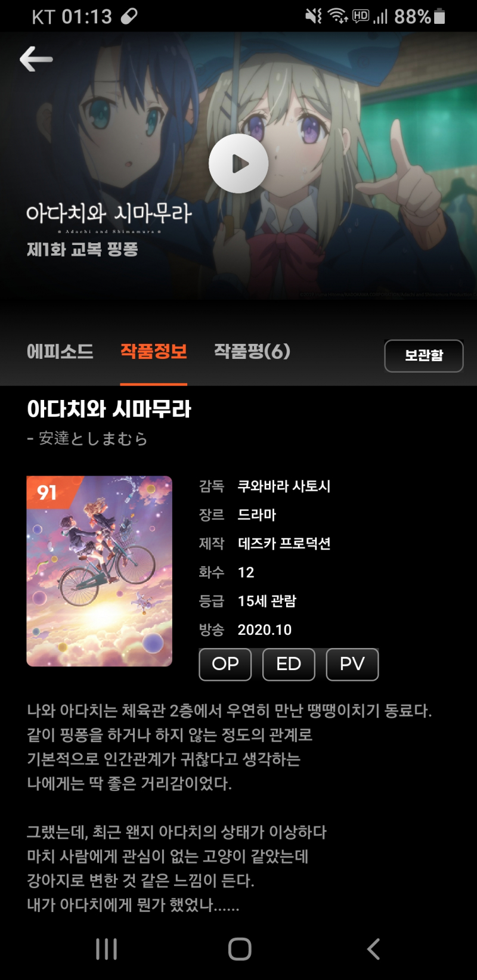Tap the Android navigation back chevron

373,949
